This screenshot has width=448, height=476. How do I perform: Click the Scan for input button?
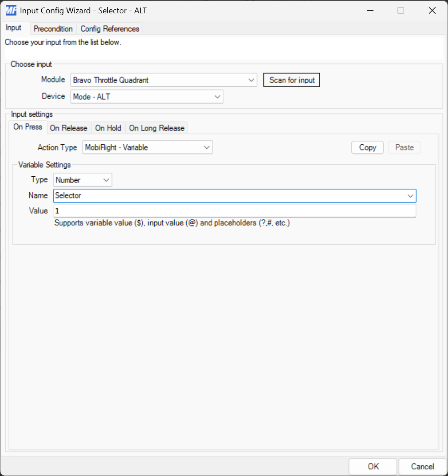click(x=291, y=80)
